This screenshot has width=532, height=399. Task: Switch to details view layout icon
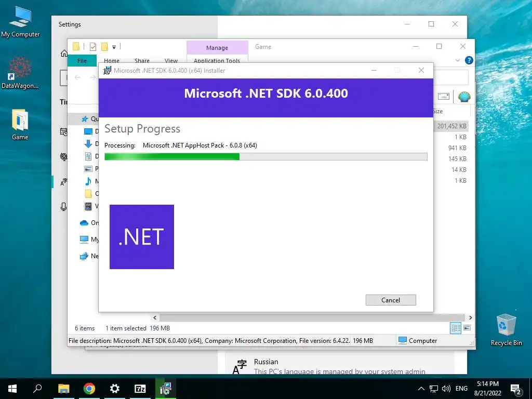[456, 328]
